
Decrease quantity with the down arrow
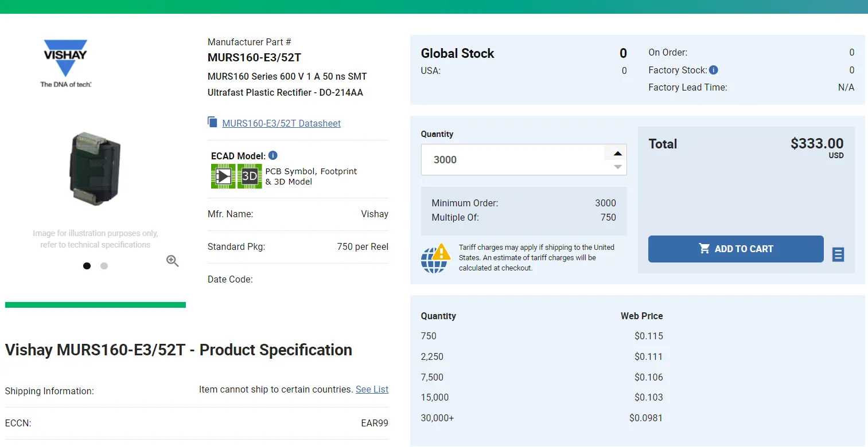click(617, 167)
